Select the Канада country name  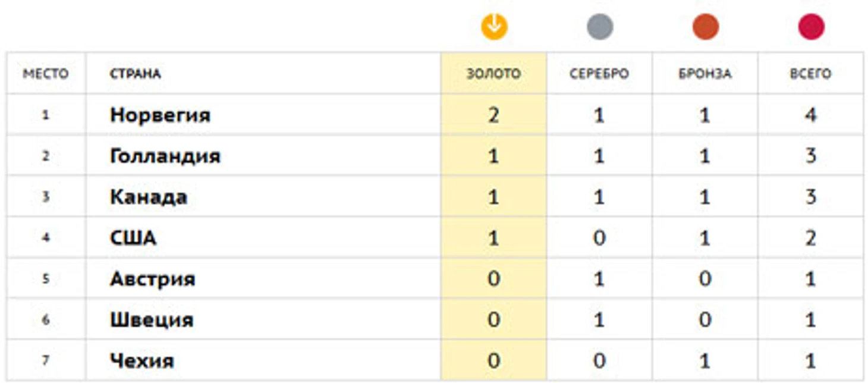149,197
